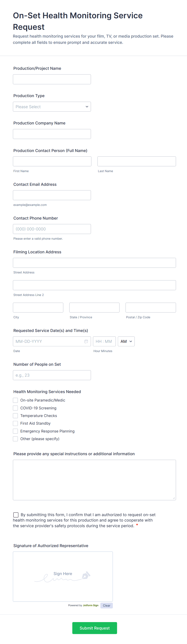The height and width of the screenshot is (644, 187).
Task: Click the special instructions text area
Action: [x=94, y=480]
